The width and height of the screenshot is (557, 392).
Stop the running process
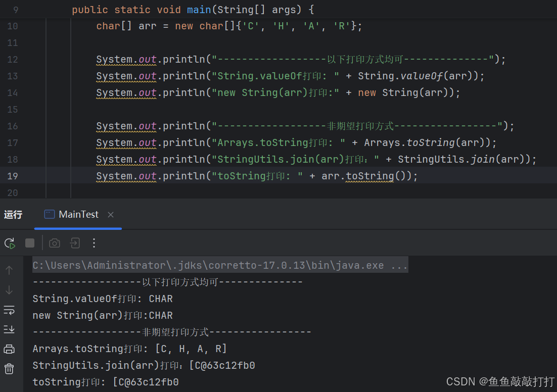[x=29, y=243]
